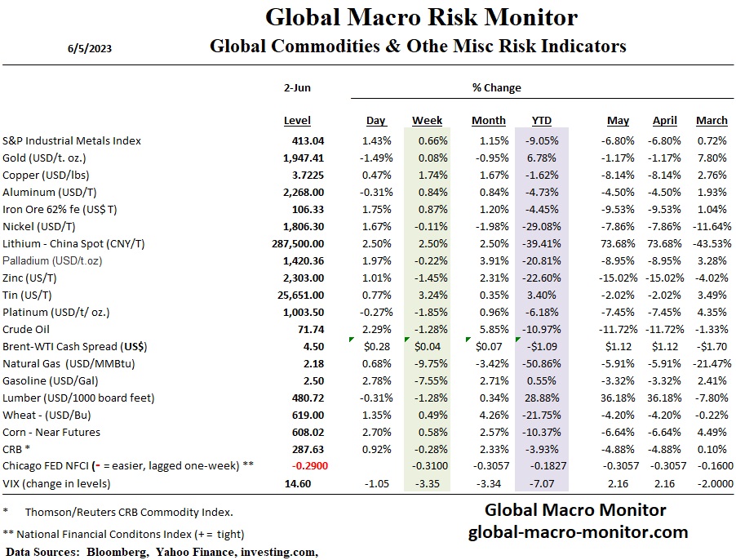The image size is (736, 560).
Task: Click the global-macro-monitor.com website link
Action: click(578, 532)
